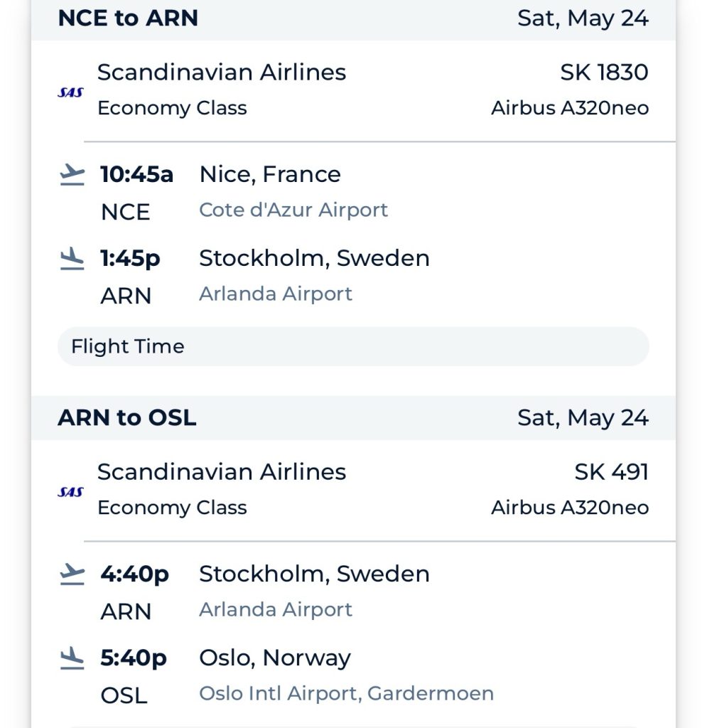The height and width of the screenshot is (728, 707).
Task: Open Oslo Intl Airport, Gardermoen link
Action: pyautogui.click(x=346, y=693)
